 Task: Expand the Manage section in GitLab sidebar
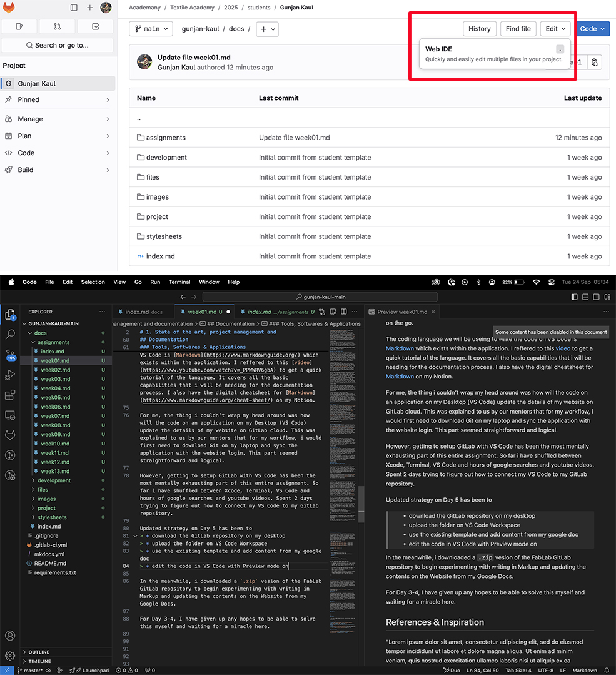coord(58,119)
